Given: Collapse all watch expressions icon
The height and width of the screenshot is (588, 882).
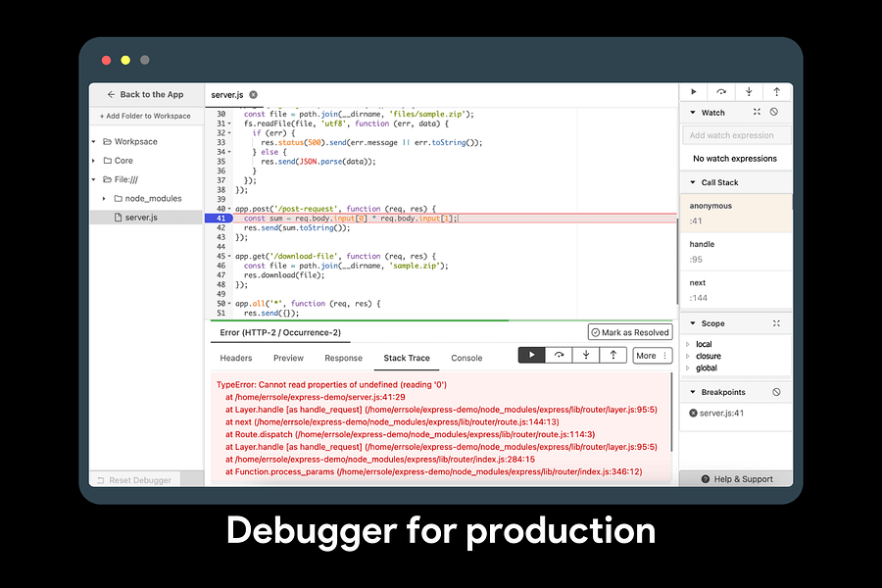Looking at the screenshot, I should 757,112.
